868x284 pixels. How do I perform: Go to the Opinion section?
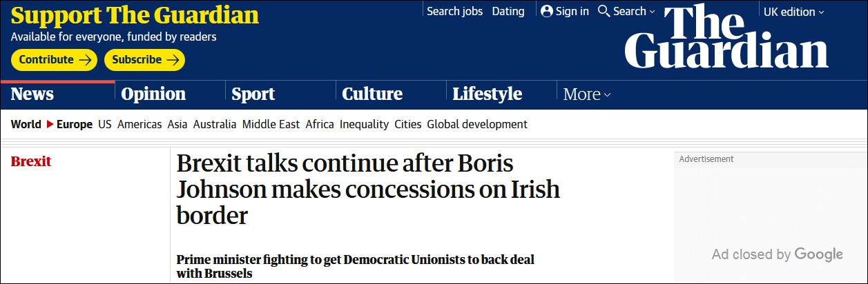click(x=153, y=94)
